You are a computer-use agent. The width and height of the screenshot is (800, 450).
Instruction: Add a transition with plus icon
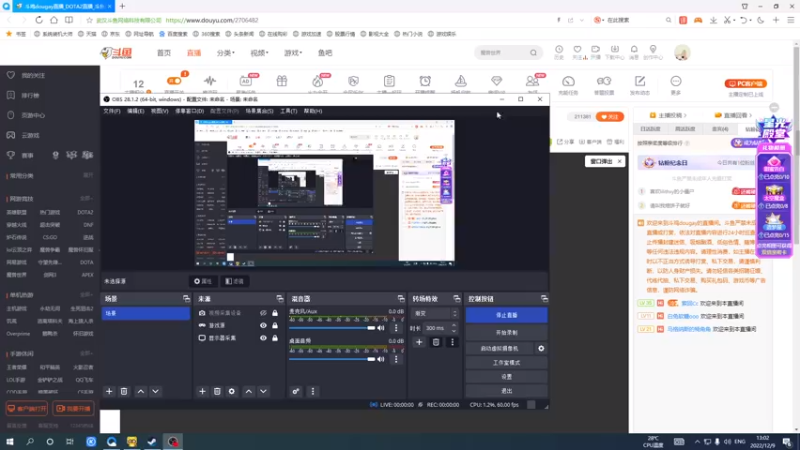pos(419,342)
